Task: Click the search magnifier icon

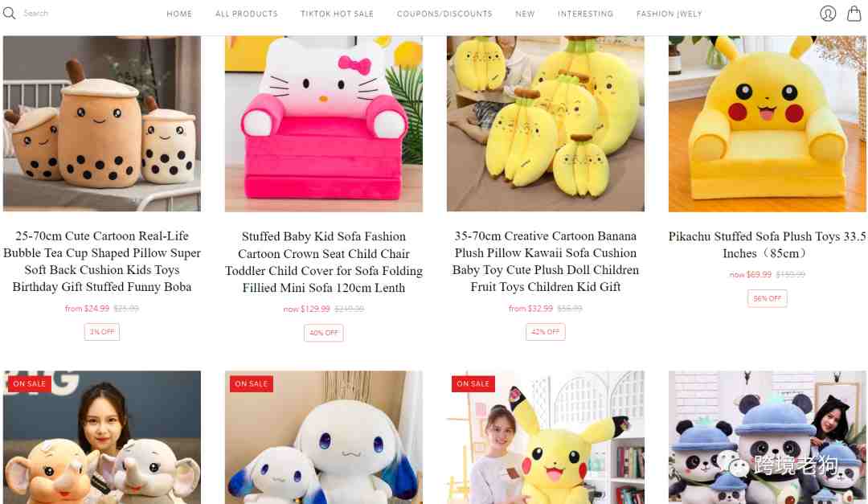Action: click(x=9, y=13)
